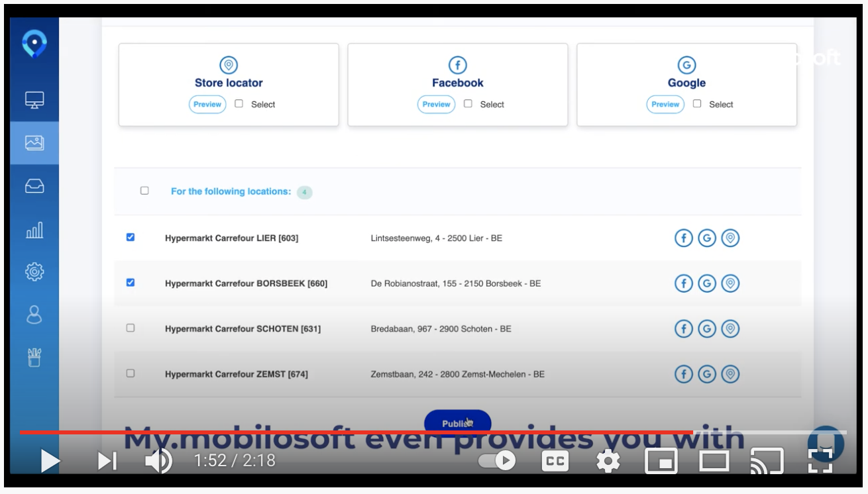Viewport: 868px width, 494px height.
Task: Click Google icon for Carrefour BORSBEEK row
Action: (707, 283)
